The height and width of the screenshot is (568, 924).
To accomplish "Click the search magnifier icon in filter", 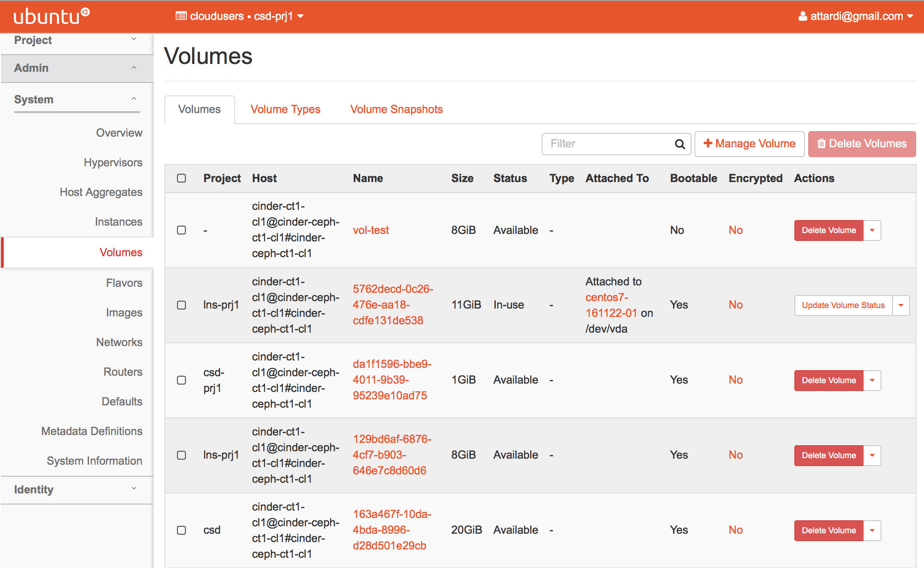I will [x=680, y=144].
